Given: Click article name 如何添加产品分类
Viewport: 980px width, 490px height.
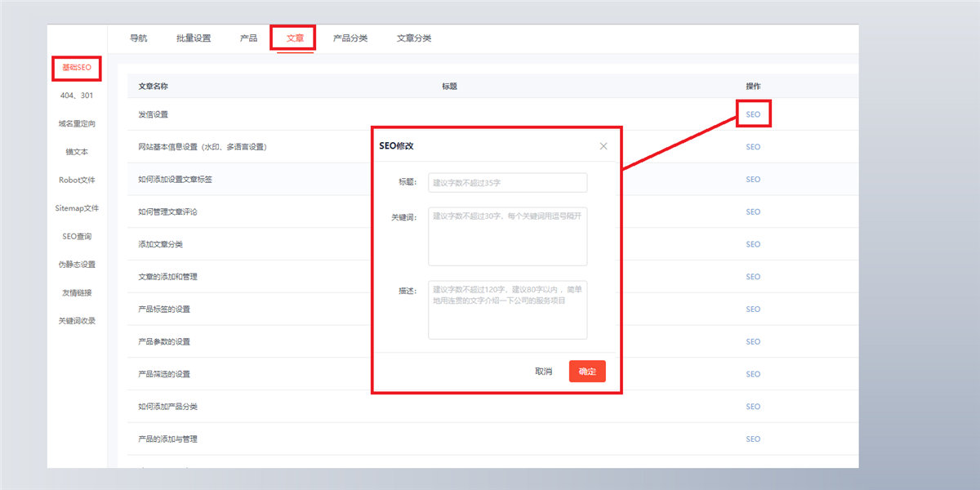Looking at the screenshot, I should [x=168, y=407].
